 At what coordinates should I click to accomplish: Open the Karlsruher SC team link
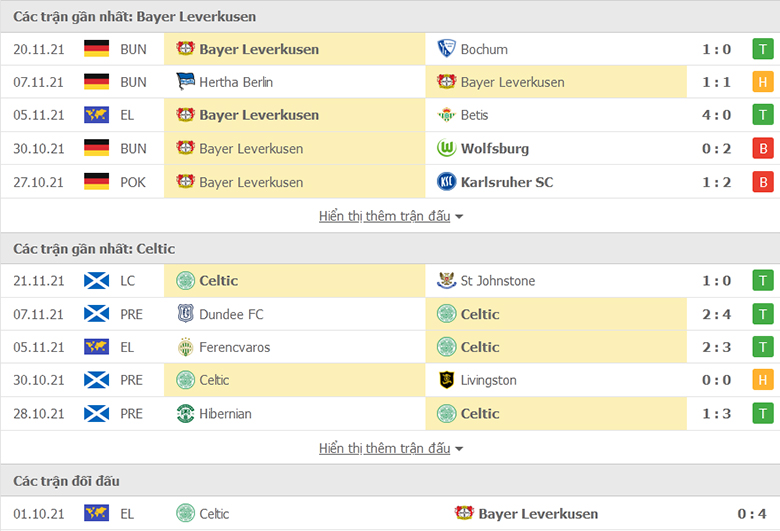point(507,182)
